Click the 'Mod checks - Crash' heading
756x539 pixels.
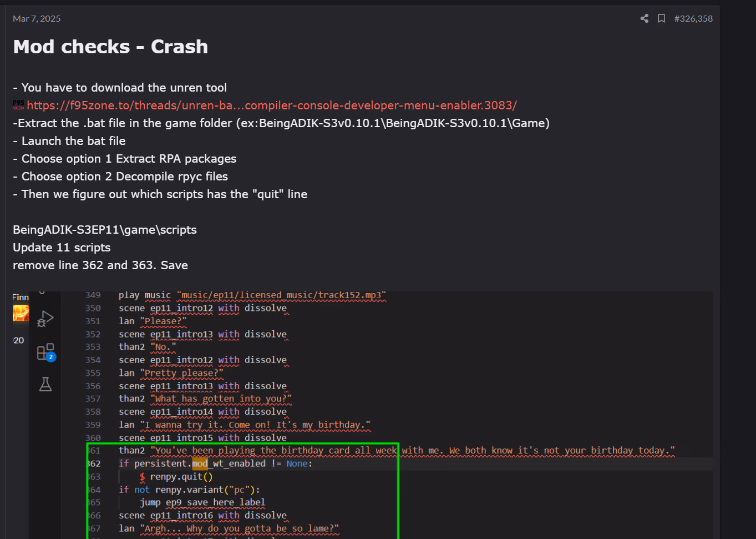110,47
